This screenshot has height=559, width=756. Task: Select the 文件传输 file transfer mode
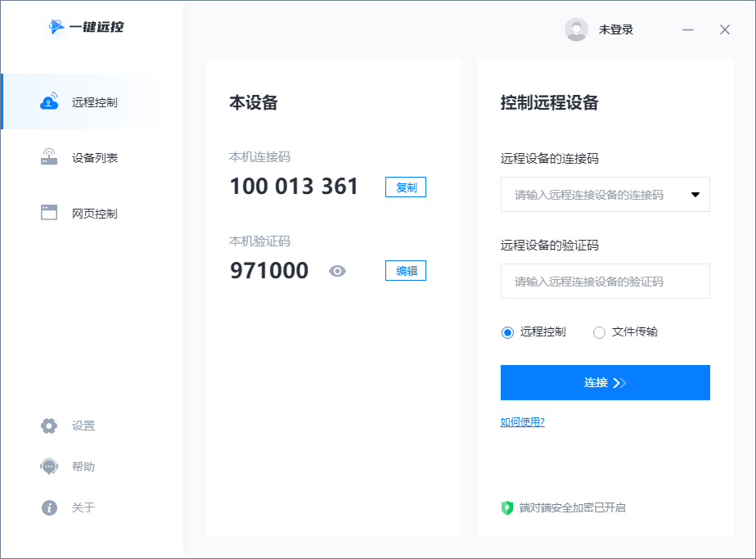click(599, 331)
